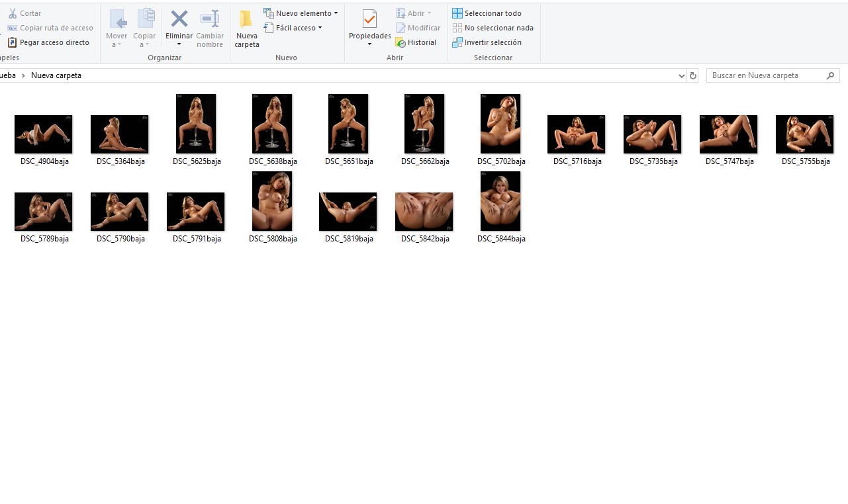Create a folder with Nueva carpeta button
This screenshot has height=504, width=848.
click(246, 28)
